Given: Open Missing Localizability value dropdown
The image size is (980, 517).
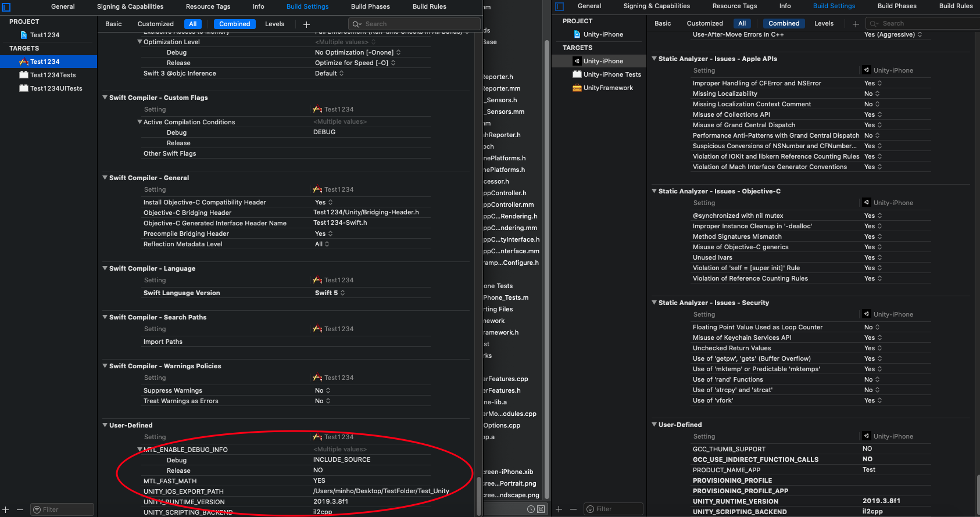Looking at the screenshot, I should coord(872,94).
